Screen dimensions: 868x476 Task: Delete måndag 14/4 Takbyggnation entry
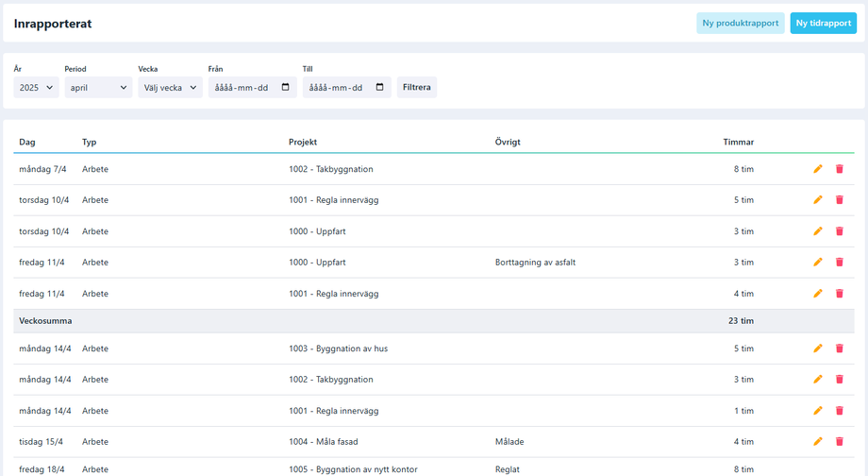[840, 380]
